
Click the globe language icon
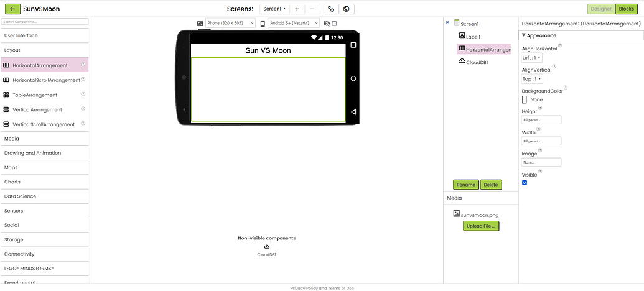tap(347, 9)
